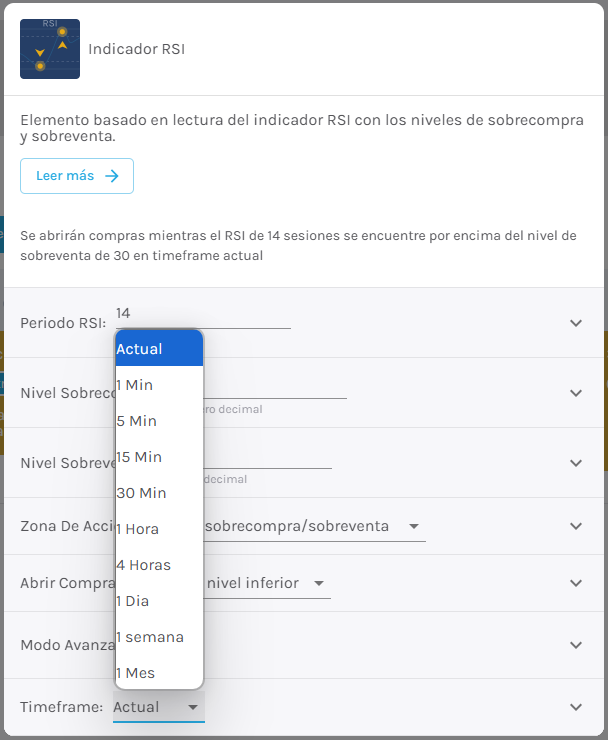Screen dimensions: 608x740
Task: Open the Leer más link
Action: click(77, 176)
